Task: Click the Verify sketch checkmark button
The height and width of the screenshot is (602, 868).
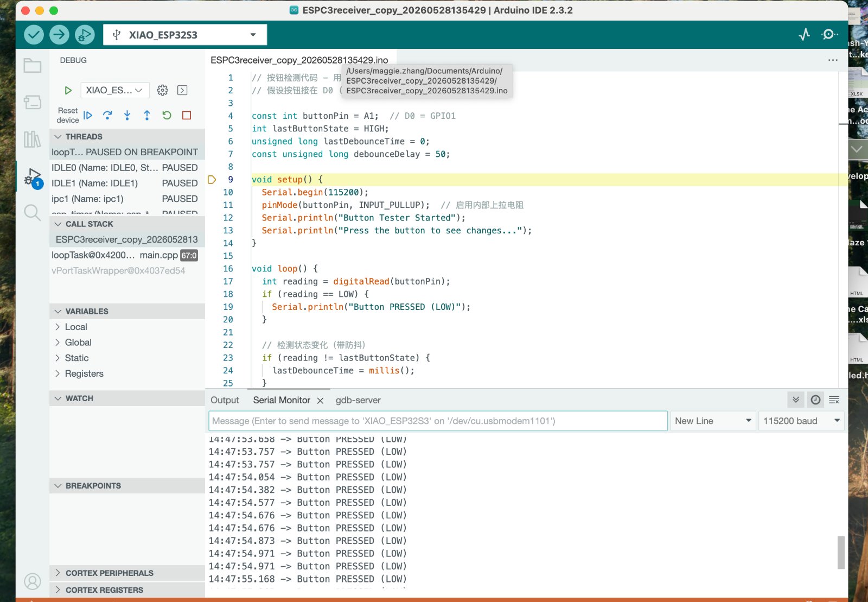Action: pos(34,35)
